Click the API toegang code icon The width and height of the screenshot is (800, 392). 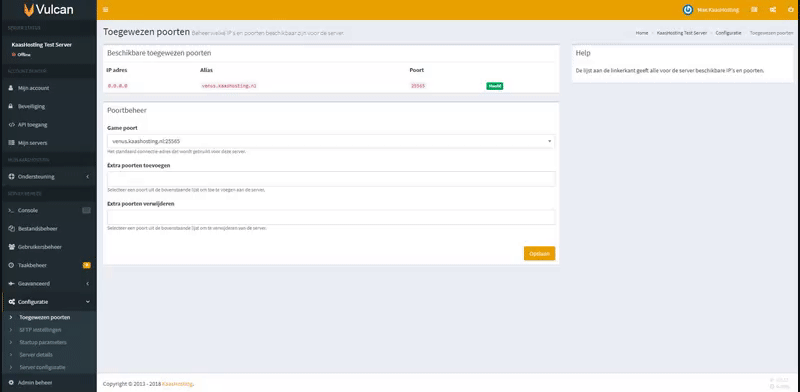coord(11,125)
